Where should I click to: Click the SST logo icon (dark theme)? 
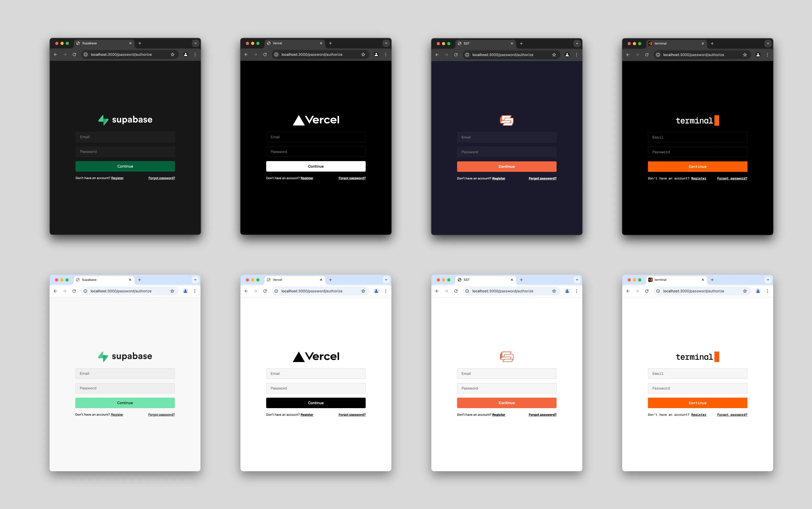coord(507,120)
